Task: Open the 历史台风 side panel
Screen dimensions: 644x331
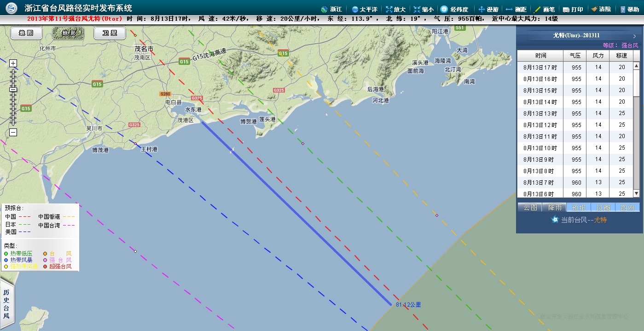Action: click(6, 304)
